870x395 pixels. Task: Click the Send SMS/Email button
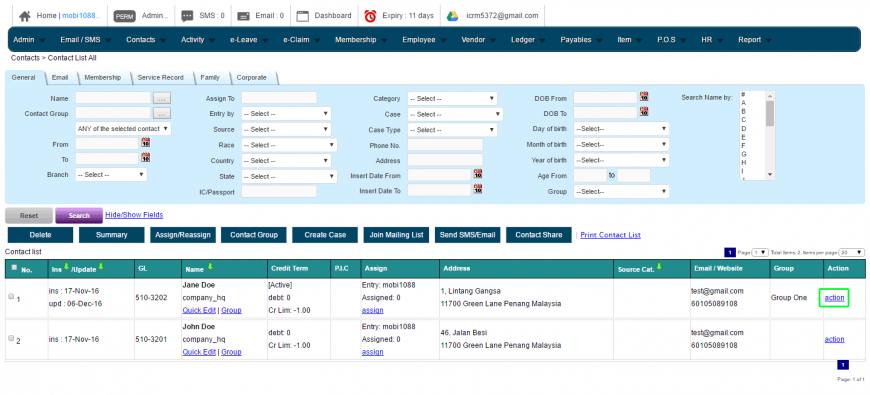pyautogui.click(x=468, y=235)
